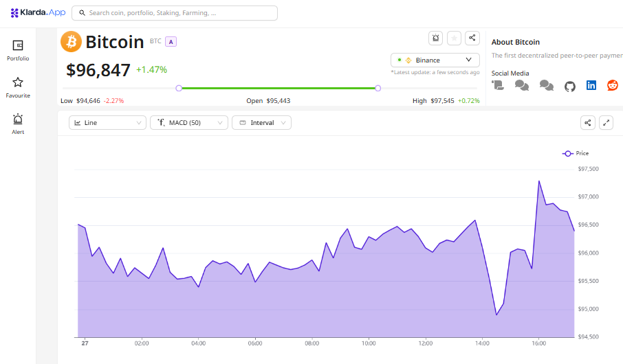
Task: Share Bitcoin page via header share icon
Action: pos(472,38)
